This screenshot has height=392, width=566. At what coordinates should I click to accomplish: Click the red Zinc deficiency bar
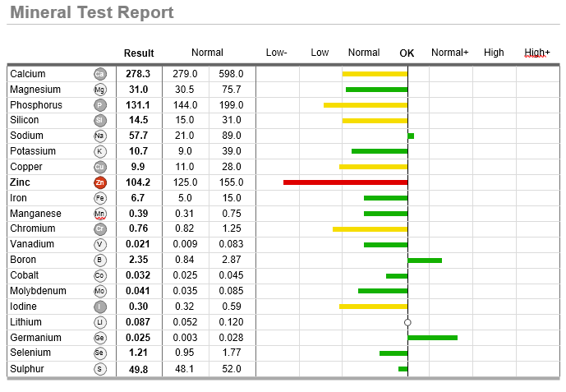[345, 182]
